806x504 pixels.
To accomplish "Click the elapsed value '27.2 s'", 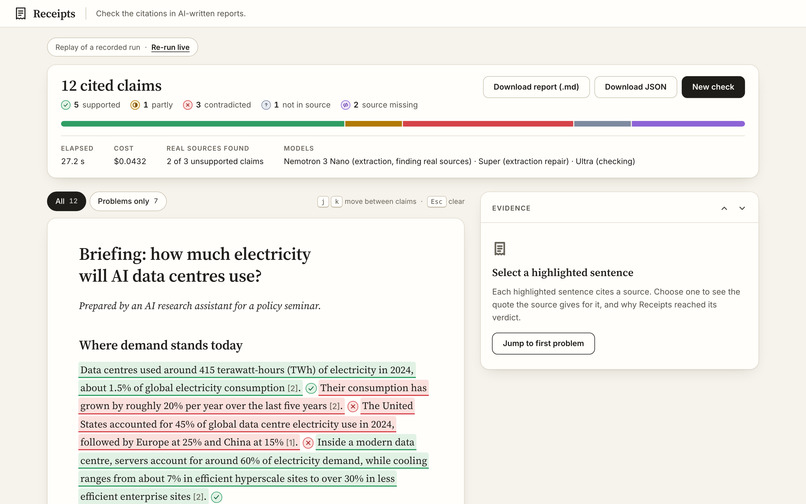I will click(73, 161).
